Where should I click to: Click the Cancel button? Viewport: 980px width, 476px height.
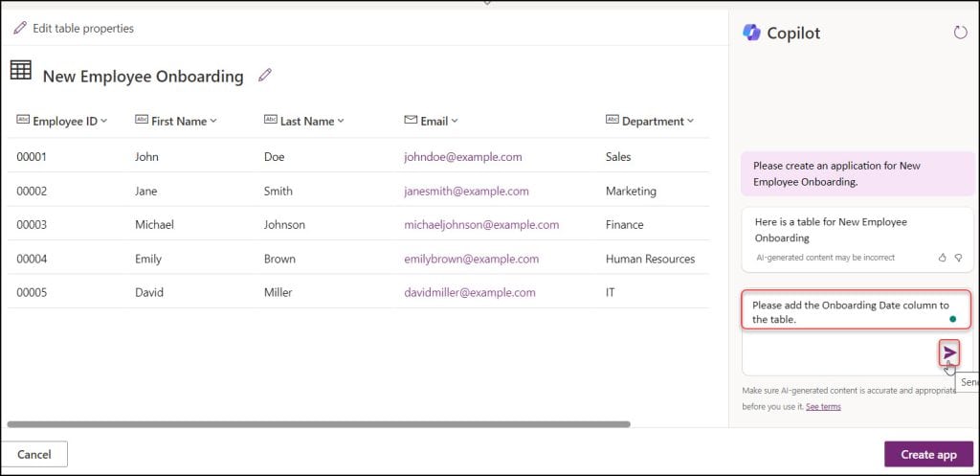34,454
